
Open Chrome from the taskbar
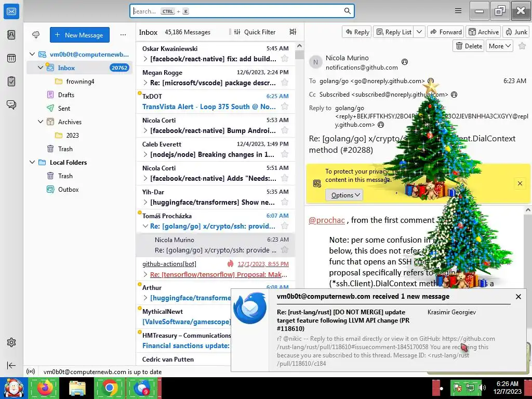pos(110,388)
